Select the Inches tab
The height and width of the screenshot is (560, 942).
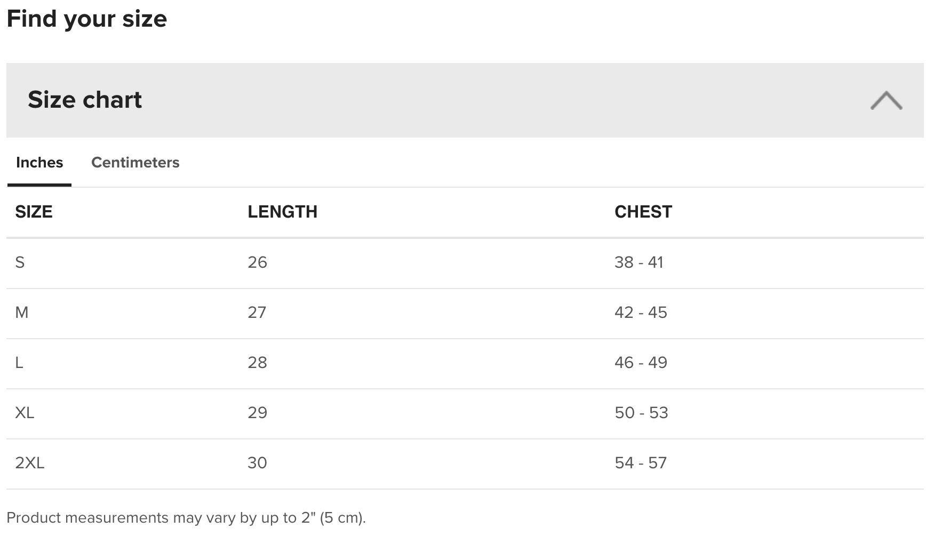pyautogui.click(x=39, y=163)
